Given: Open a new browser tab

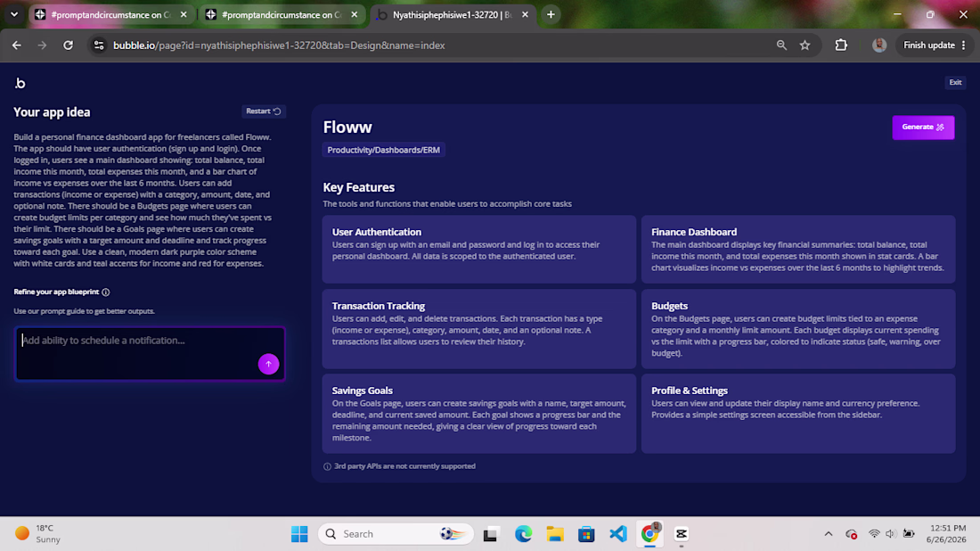Looking at the screenshot, I should [x=551, y=14].
